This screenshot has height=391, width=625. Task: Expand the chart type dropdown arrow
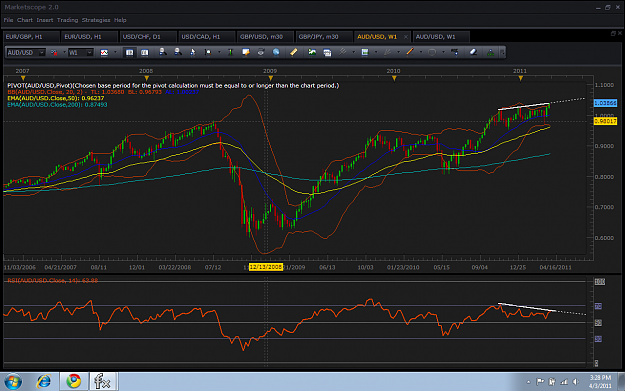[115, 52]
